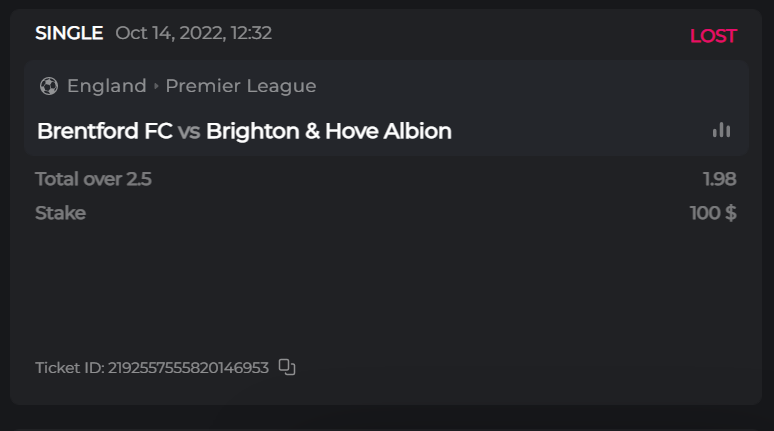
Task: Select Brighton & Hove Albion team name
Action: tap(329, 131)
